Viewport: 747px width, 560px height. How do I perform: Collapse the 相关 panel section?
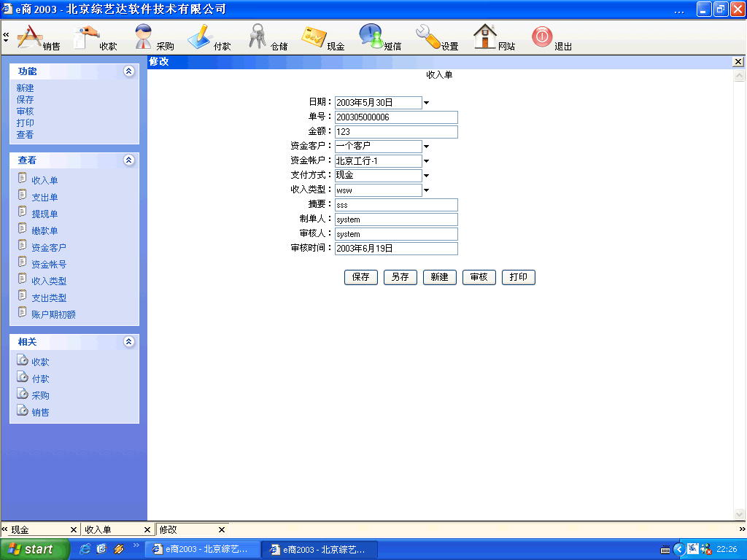pos(129,341)
